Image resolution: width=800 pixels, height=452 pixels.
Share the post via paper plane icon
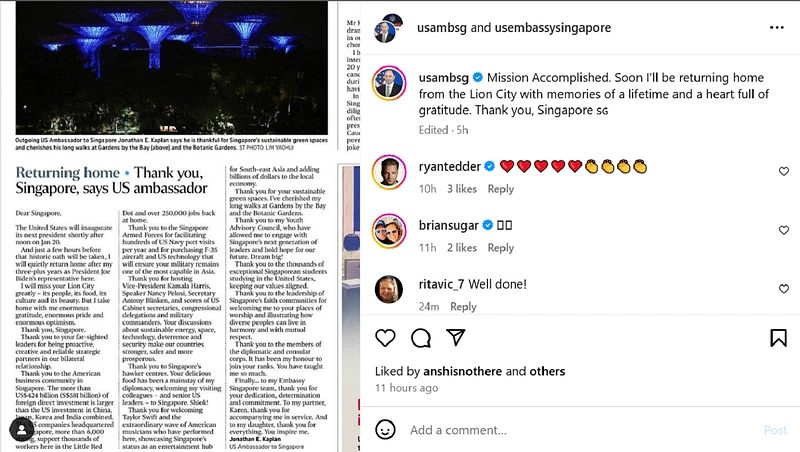[x=456, y=337]
